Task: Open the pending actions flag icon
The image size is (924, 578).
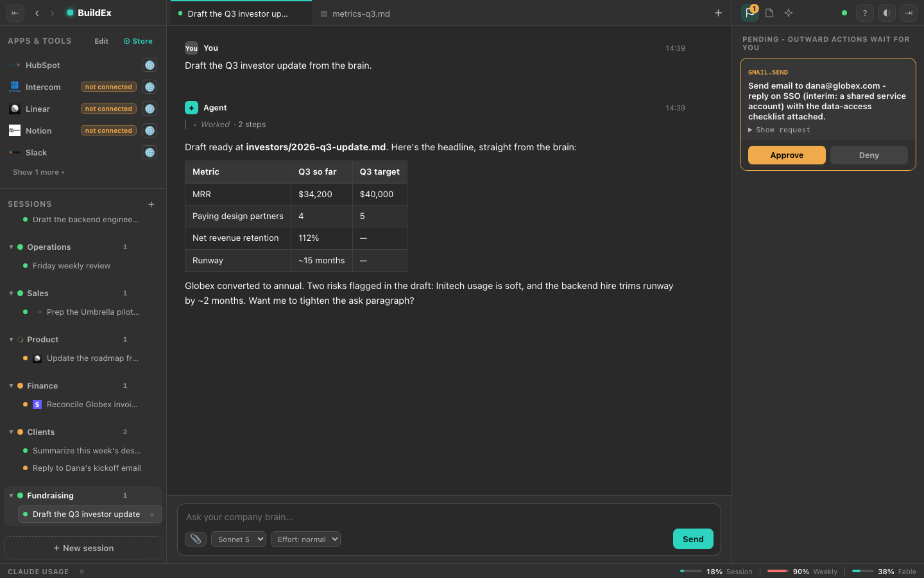Action: click(750, 13)
